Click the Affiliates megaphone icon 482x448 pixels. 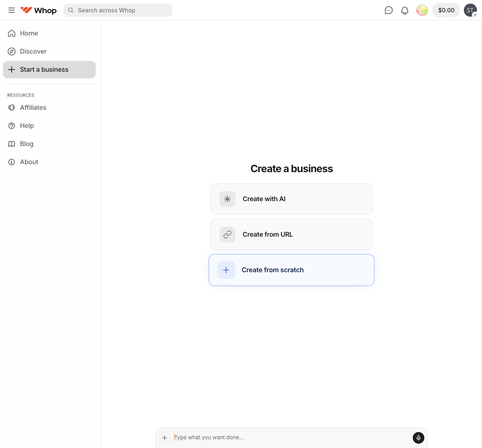click(x=12, y=108)
